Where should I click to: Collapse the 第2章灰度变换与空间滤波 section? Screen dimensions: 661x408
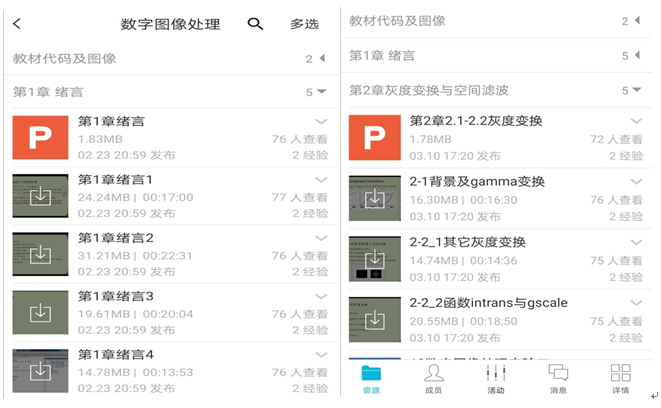click(636, 90)
